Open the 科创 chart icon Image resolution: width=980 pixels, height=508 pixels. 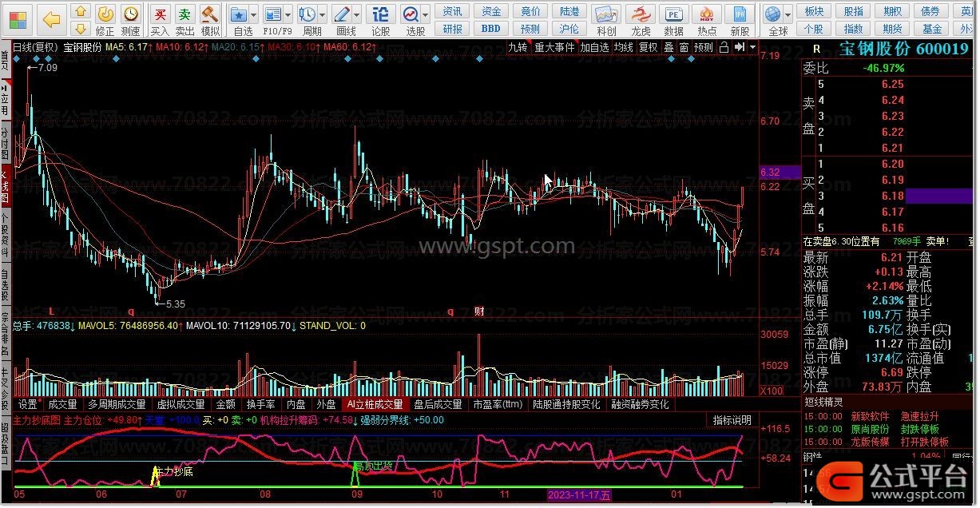607,19
